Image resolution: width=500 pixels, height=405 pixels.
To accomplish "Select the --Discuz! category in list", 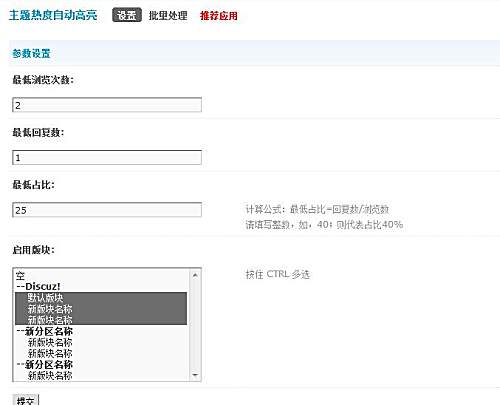I will 101,286.
